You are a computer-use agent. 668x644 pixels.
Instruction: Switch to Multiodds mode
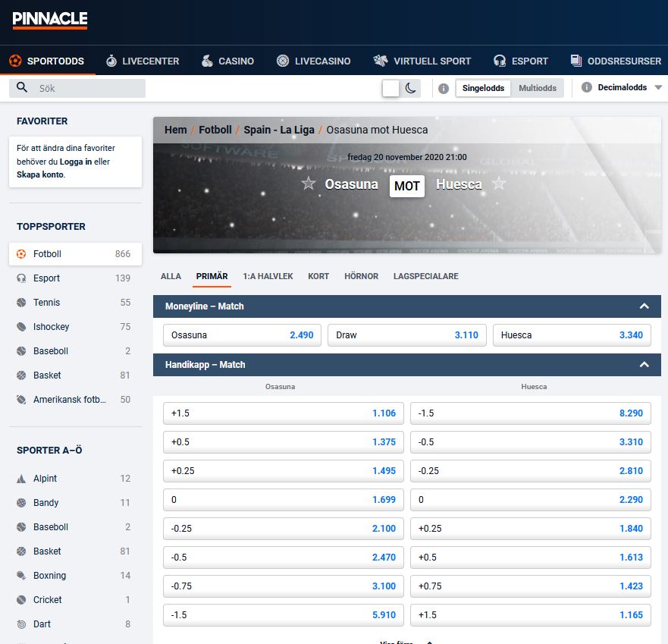538,88
